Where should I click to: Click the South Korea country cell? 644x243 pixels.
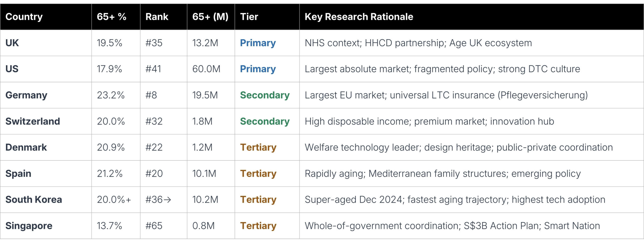click(34, 199)
